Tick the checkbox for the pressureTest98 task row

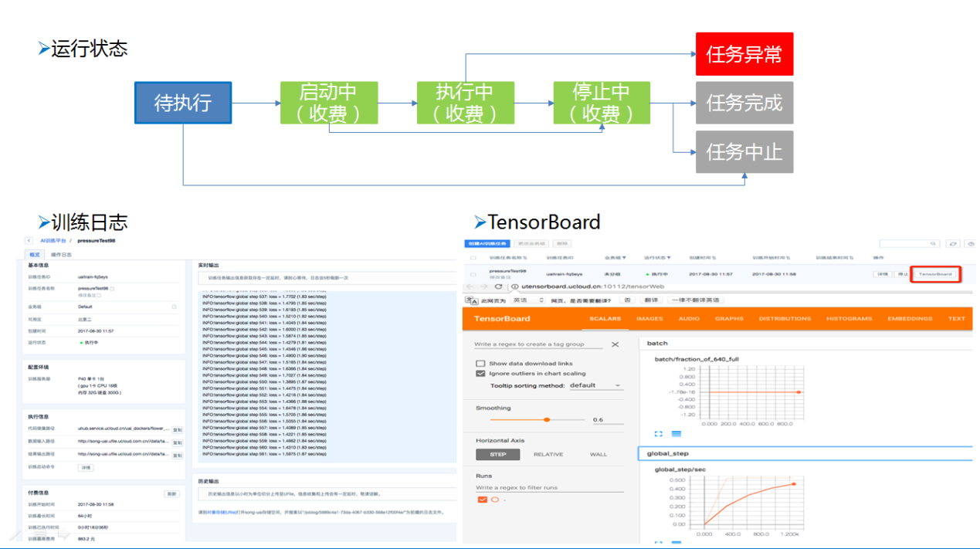pos(473,273)
